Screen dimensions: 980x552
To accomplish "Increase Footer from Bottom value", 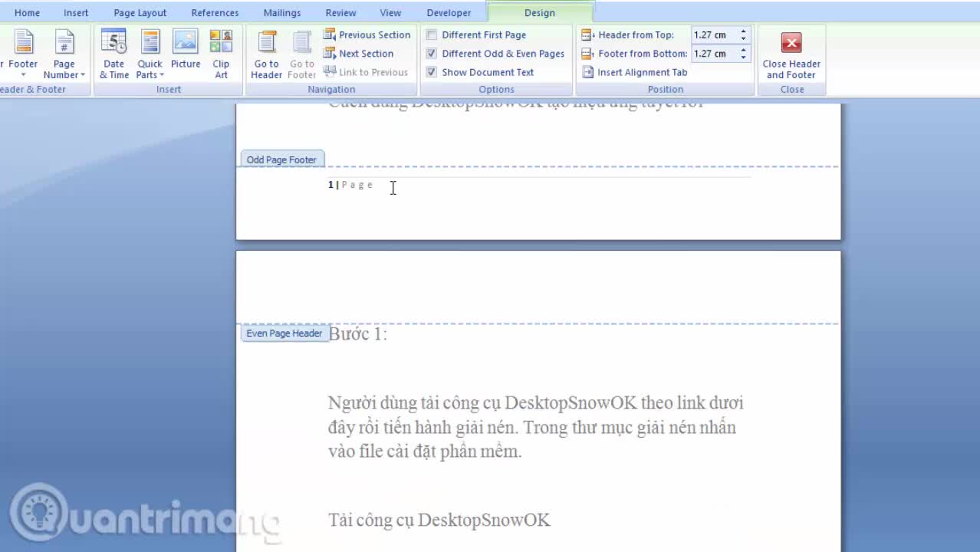I will 743,50.
